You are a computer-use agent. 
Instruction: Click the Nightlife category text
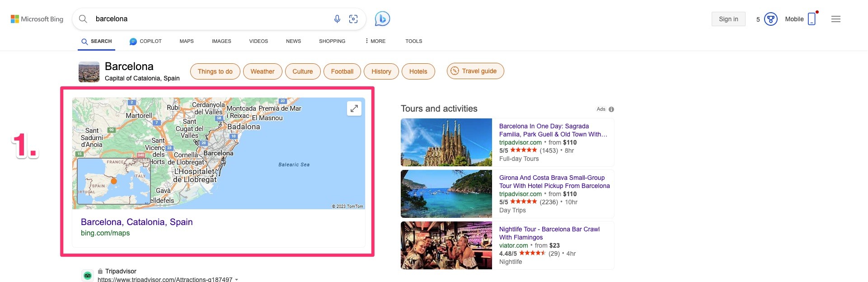coord(511,262)
